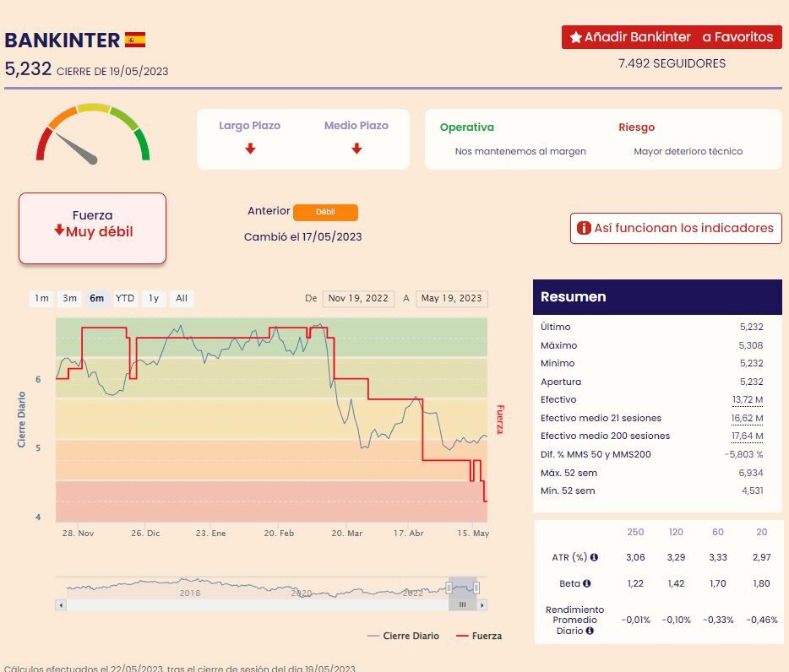The height and width of the screenshot is (672, 789).
Task: Add Bankinter to favorites
Action: tap(672, 37)
